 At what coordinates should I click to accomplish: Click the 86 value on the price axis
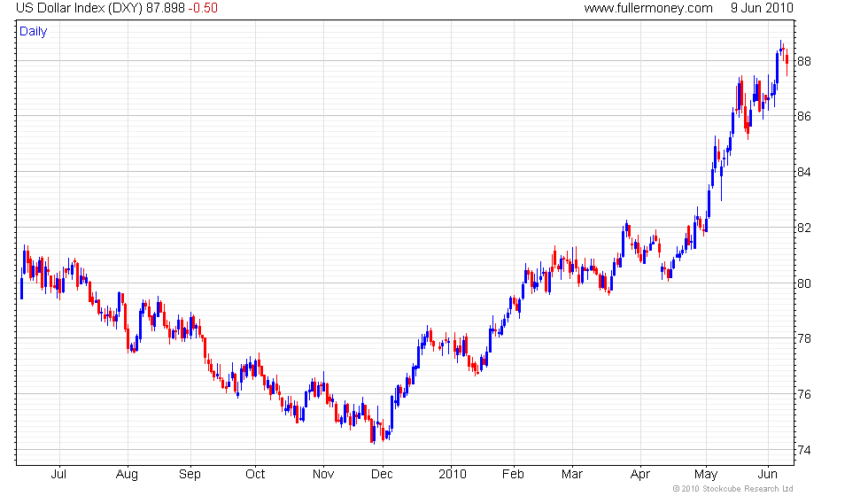coord(804,116)
